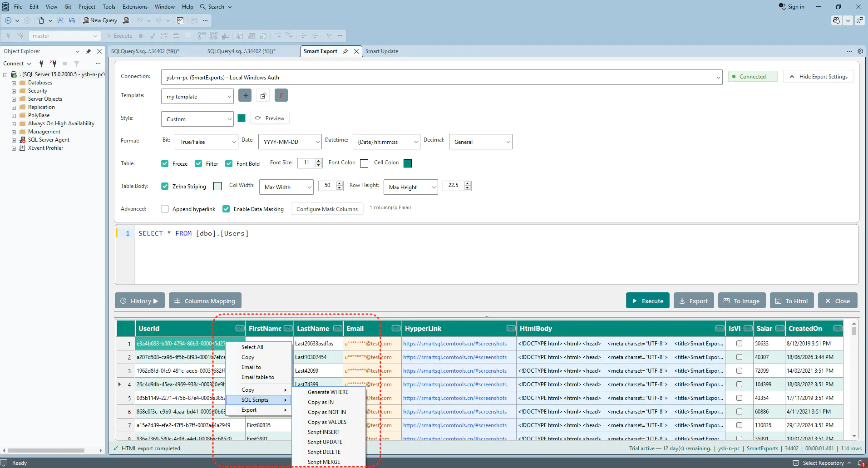The height and width of the screenshot is (468, 868).
Task: Choose Generate WHERE from the submenu
Action: coord(328,392)
